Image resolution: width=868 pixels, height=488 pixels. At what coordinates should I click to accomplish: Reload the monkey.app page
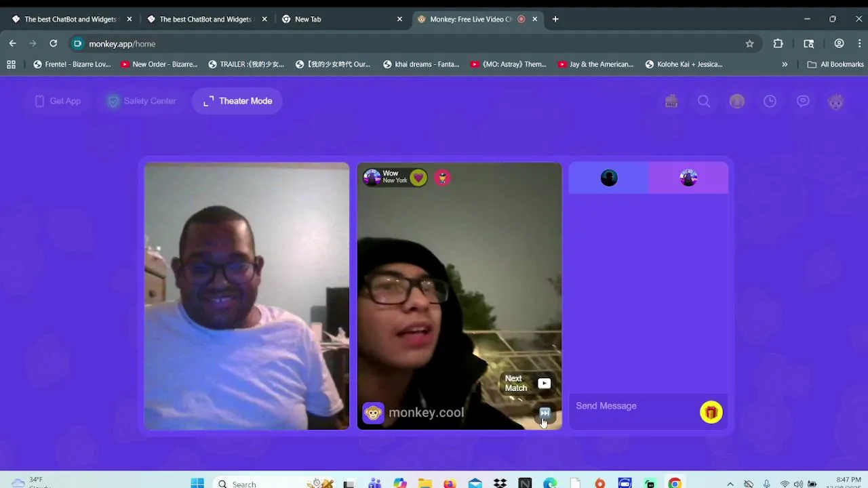[x=53, y=43]
